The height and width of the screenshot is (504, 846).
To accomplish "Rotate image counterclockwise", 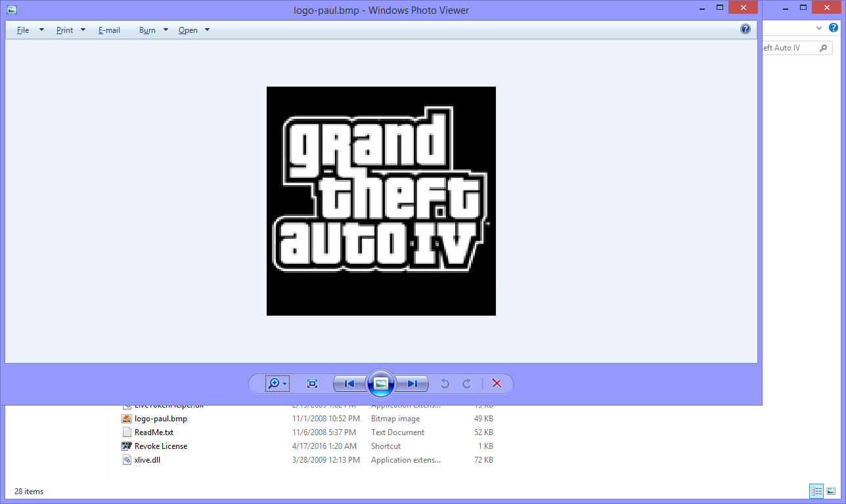I will tap(445, 383).
